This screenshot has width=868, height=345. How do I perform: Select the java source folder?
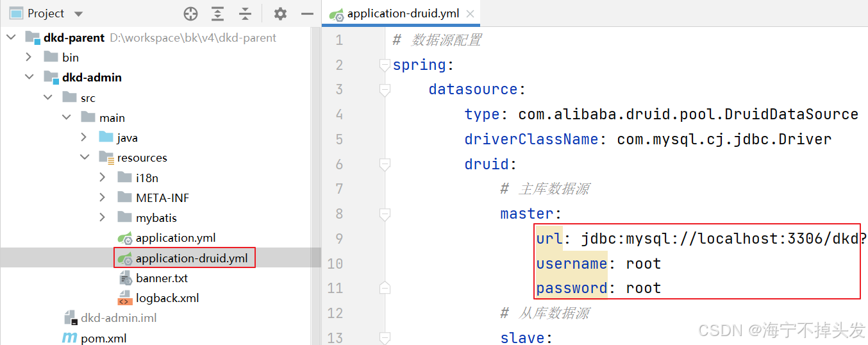[127, 137]
